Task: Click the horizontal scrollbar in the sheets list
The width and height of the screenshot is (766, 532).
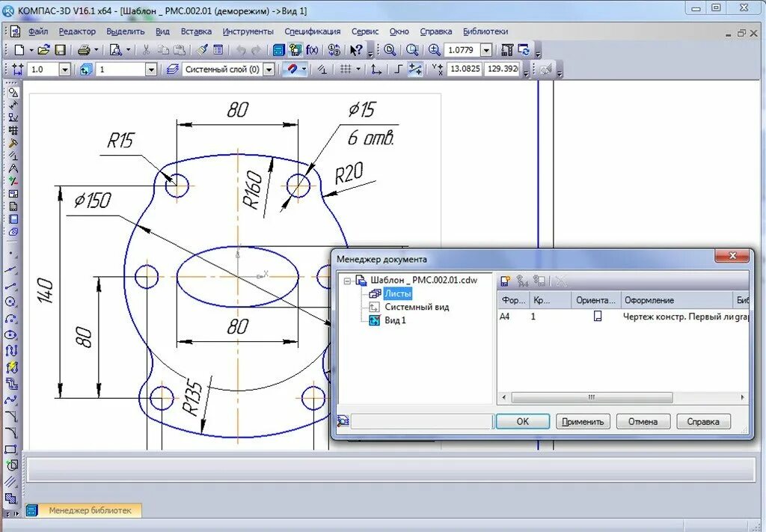Action: (592, 397)
